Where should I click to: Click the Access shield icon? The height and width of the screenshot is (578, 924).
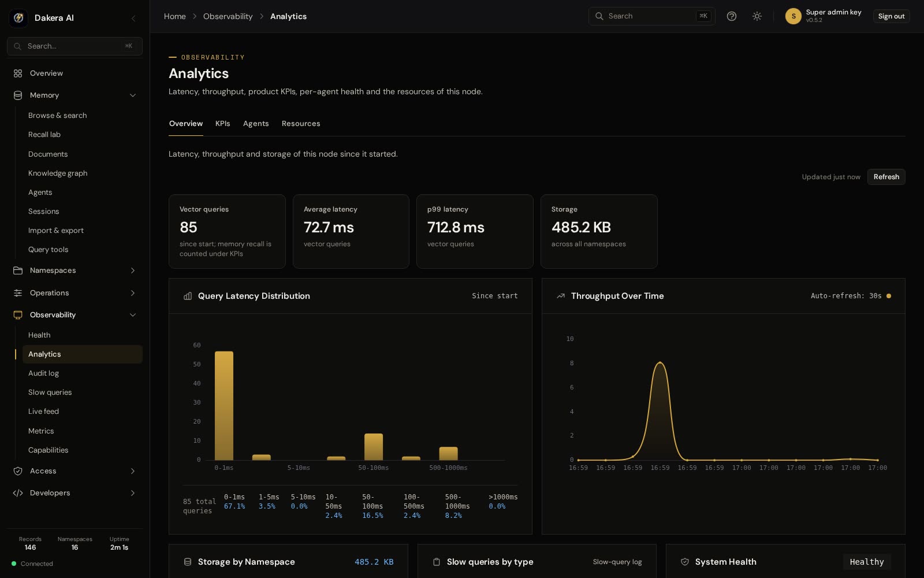(18, 471)
